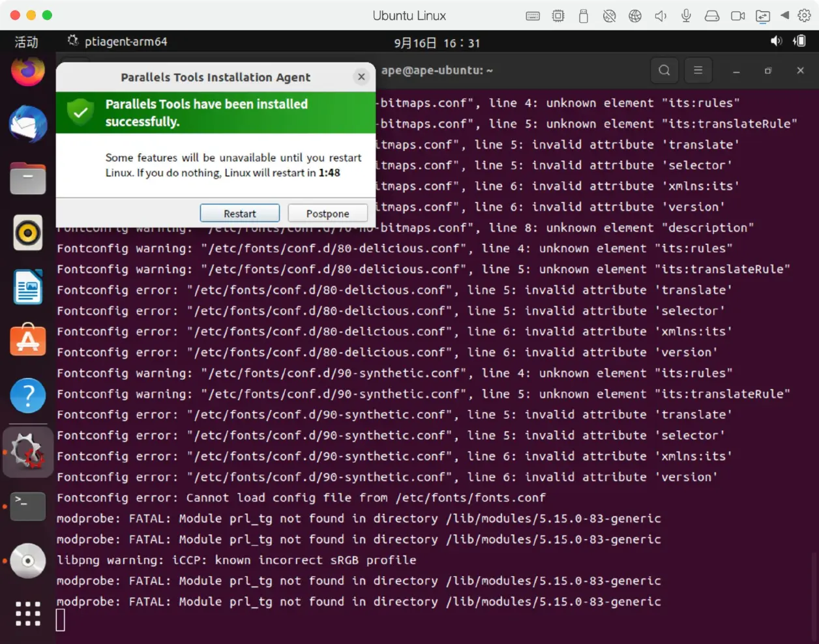Viewport: 819px width, 644px height.
Task: Click the terminal cursor prompt line
Action: [60, 620]
